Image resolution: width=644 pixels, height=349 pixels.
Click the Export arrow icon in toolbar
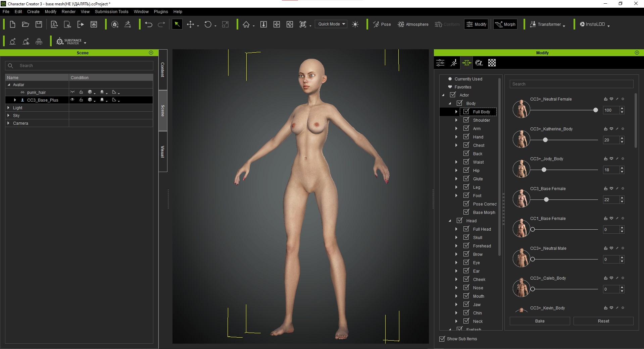click(81, 24)
